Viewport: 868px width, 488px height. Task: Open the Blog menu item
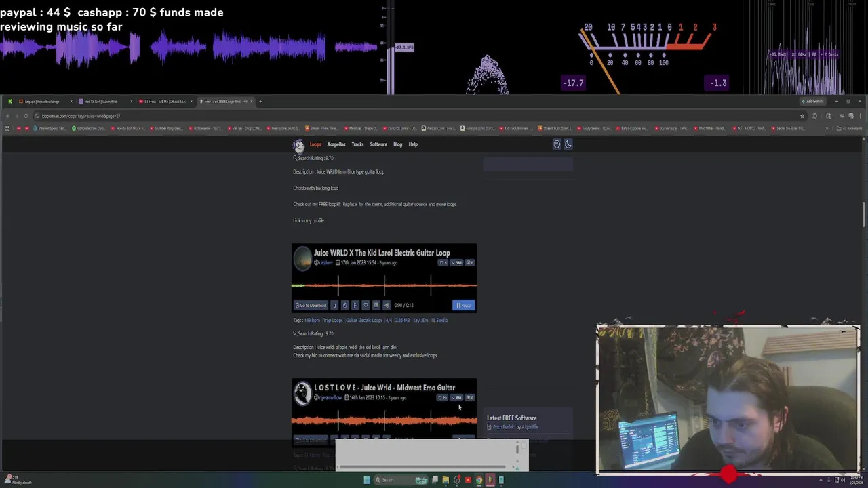point(398,144)
